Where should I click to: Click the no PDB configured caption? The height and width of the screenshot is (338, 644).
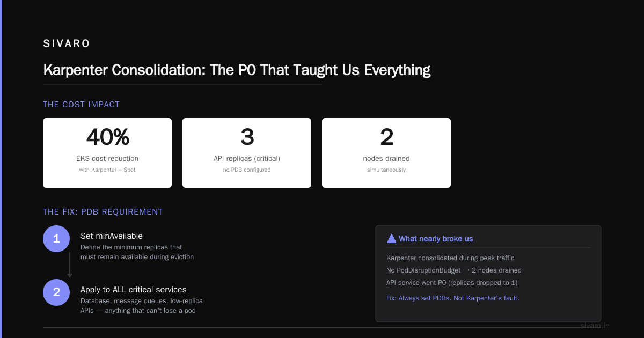247,170
